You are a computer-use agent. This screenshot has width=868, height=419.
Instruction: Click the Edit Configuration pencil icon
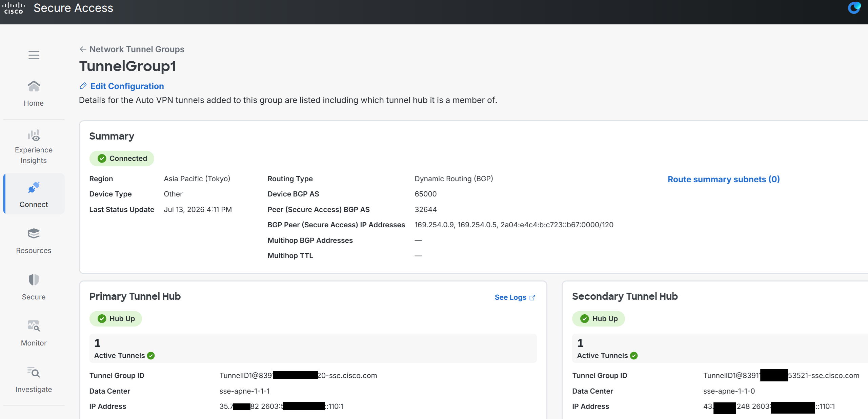click(x=83, y=86)
